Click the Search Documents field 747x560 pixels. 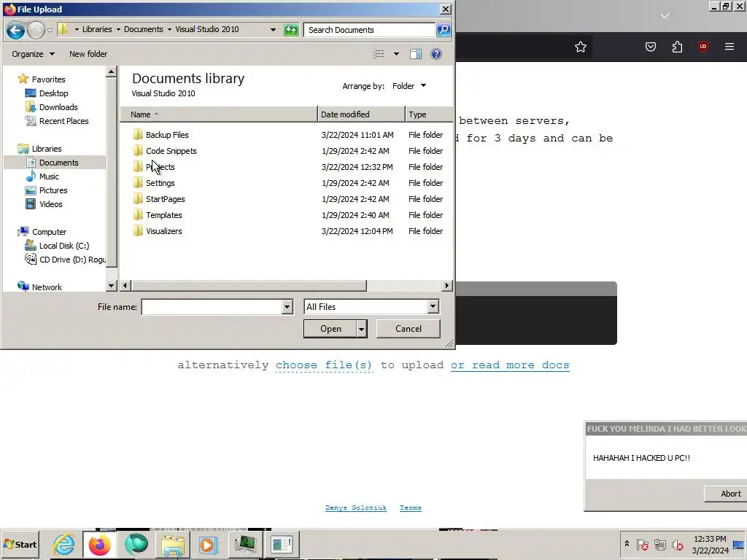[x=369, y=29]
